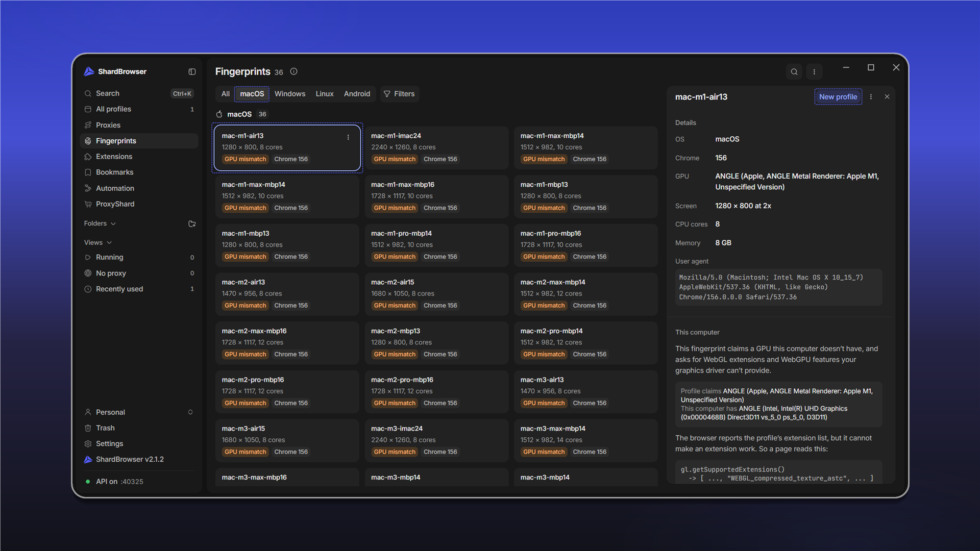Screen dimensions: 980x551
Task: Collapse the Views section
Action: coord(97,242)
